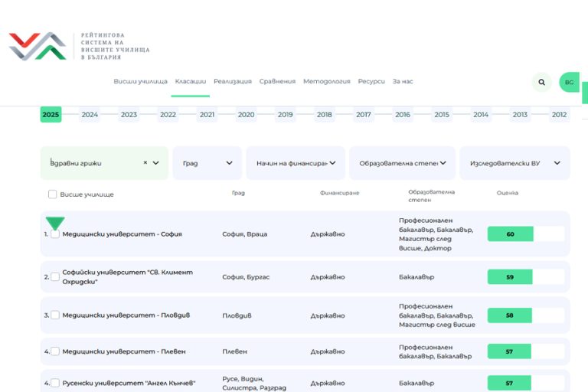Screen dimensions: 588x392
Task: Expand the Образователна степен dropdown
Action: (402, 163)
